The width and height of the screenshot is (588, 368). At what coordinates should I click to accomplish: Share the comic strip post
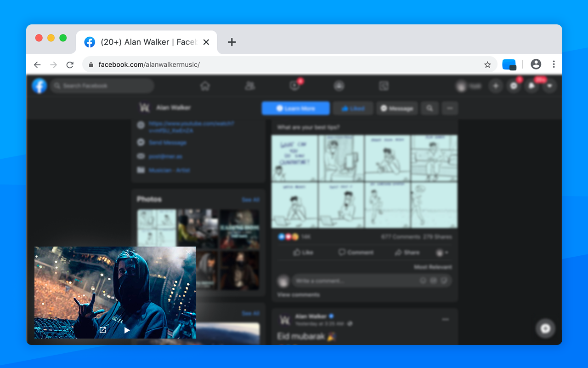[x=407, y=253]
